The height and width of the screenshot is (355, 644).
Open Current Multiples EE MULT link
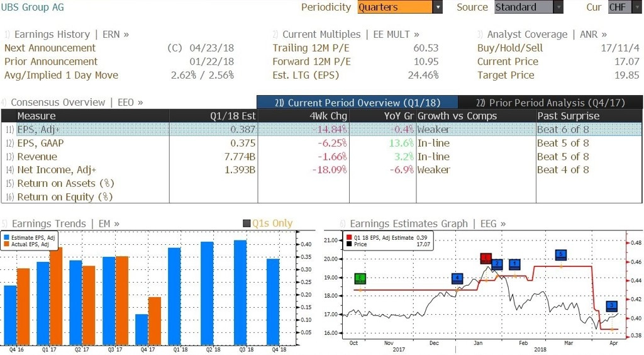tap(351, 35)
